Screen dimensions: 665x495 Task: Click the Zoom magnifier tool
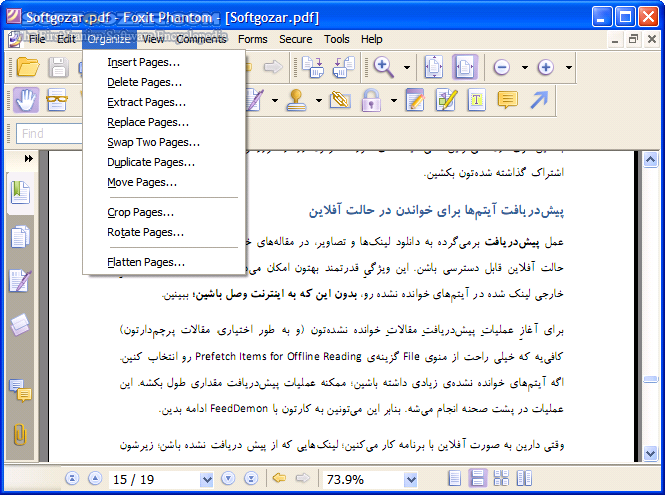coord(384,67)
